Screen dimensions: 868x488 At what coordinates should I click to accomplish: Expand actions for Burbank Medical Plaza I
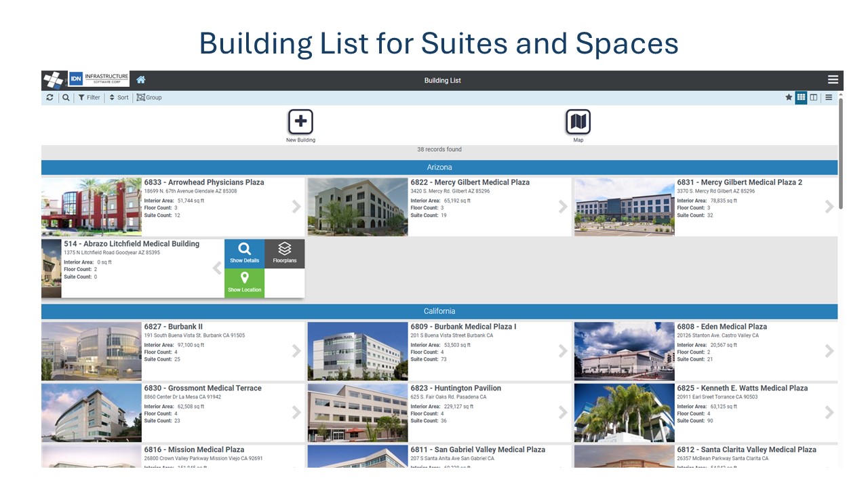(x=563, y=351)
